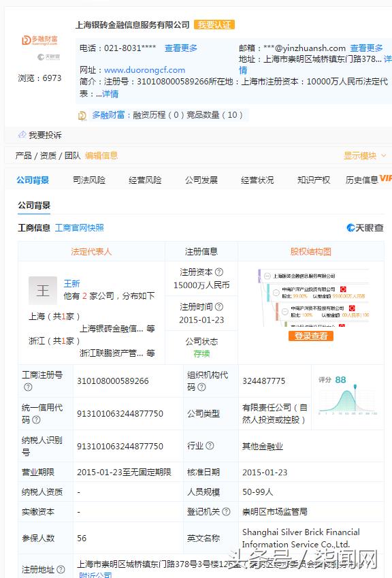Click 核准日期 value 2015-01-23
392x578 pixels.
(265, 472)
